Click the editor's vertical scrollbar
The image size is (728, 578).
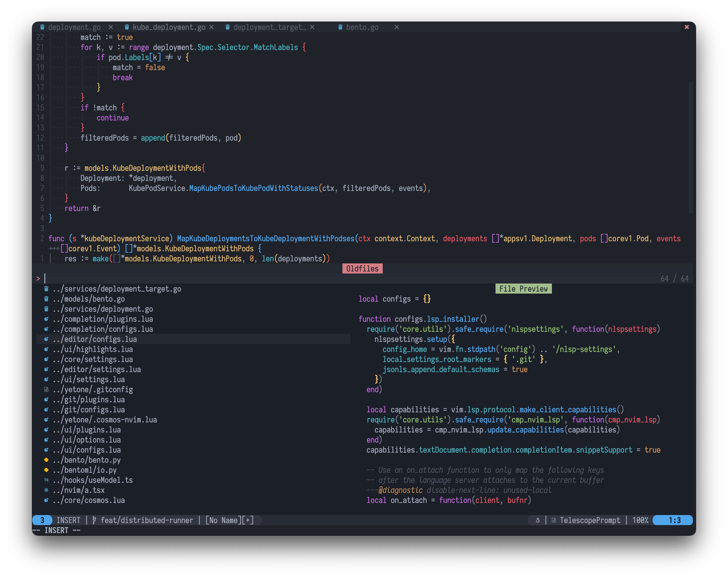pyautogui.click(x=691, y=148)
